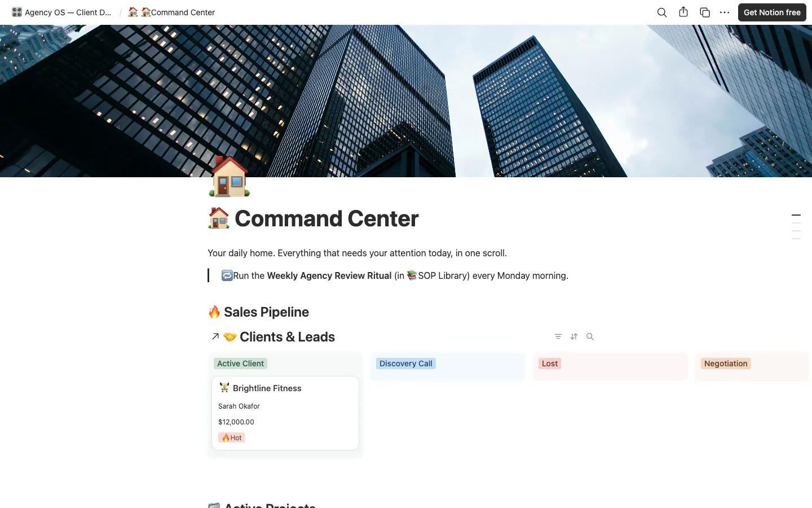The height and width of the screenshot is (508, 812).
Task: Click the weightlifter icon on Brightline card
Action: click(x=224, y=388)
